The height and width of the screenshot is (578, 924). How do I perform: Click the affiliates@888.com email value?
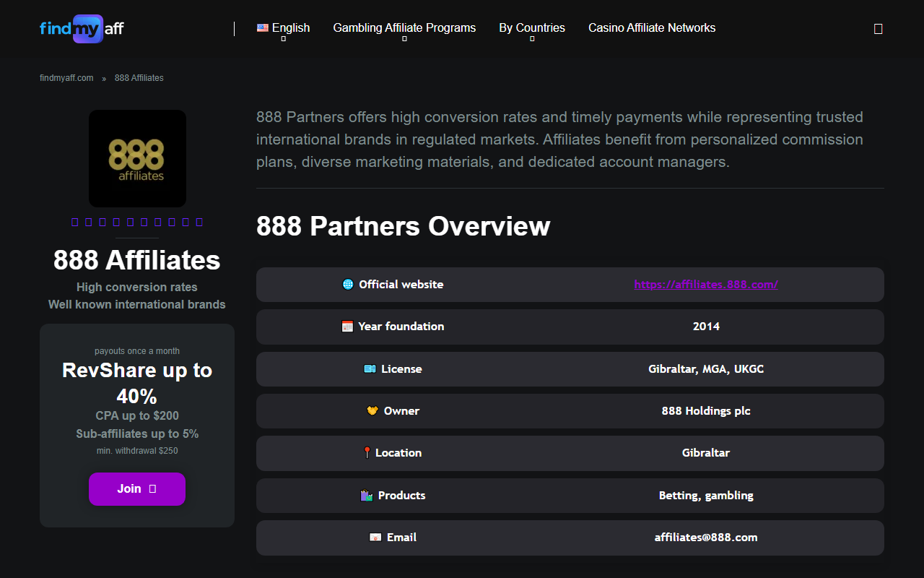(x=706, y=538)
